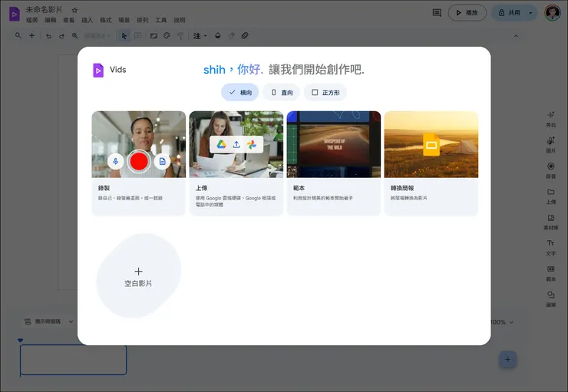Click the Vids home icon in the top-left corner
Viewport: 568px width, 392px height.
[14, 14]
